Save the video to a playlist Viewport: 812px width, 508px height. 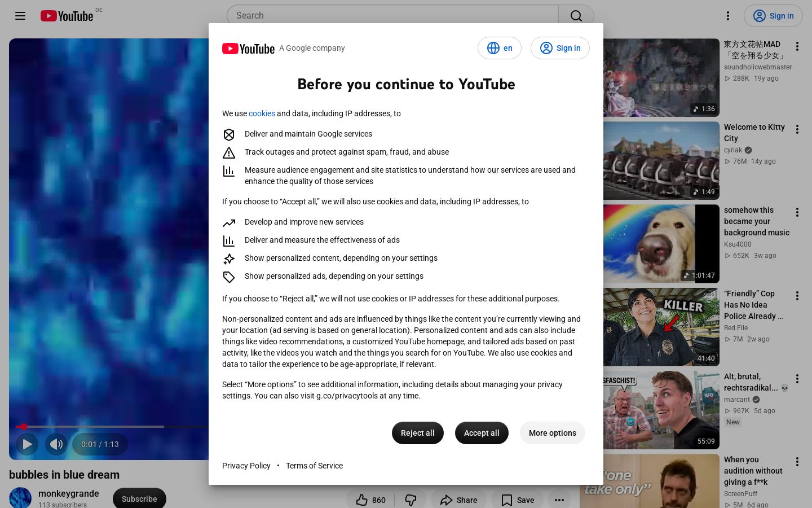pos(518,500)
